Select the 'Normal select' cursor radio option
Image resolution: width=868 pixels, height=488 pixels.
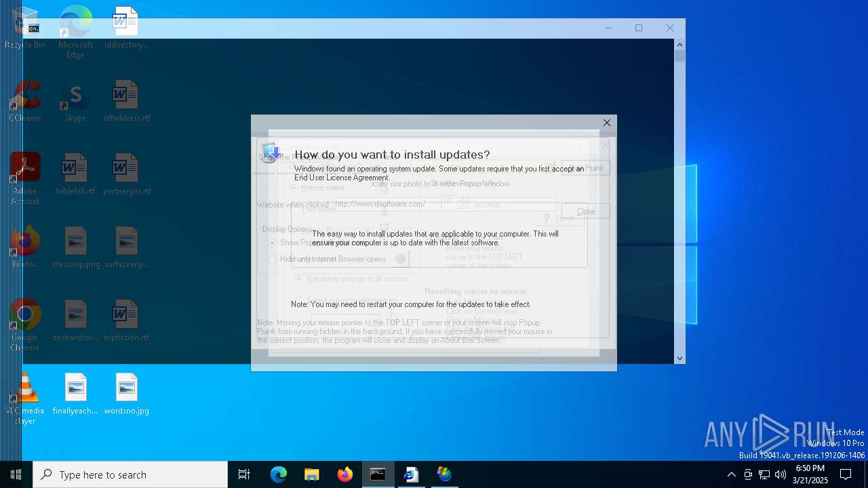tap(317, 188)
